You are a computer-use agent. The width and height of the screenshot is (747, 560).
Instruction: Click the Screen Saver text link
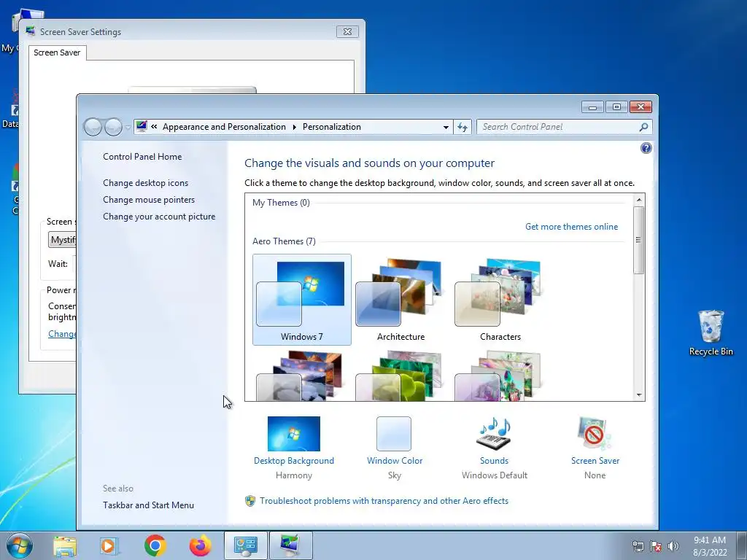click(x=595, y=461)
